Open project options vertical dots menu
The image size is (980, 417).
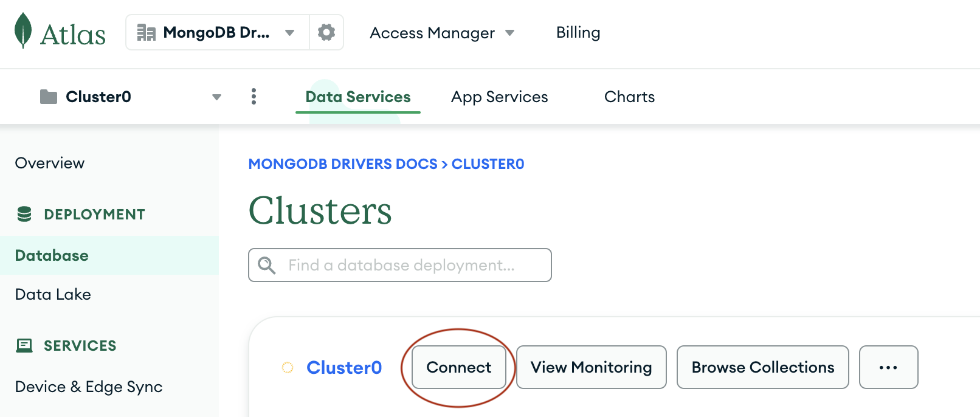(x=254, y=97)
